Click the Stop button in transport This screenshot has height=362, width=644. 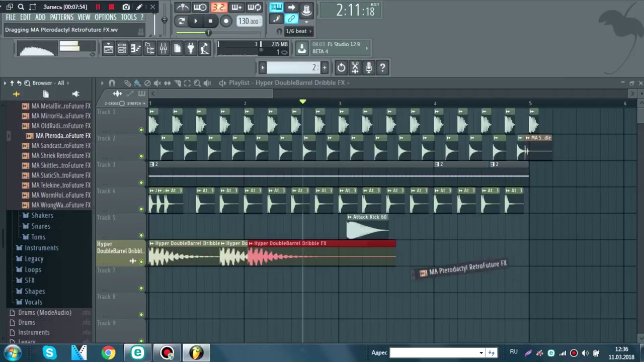(x=210, y=21)
